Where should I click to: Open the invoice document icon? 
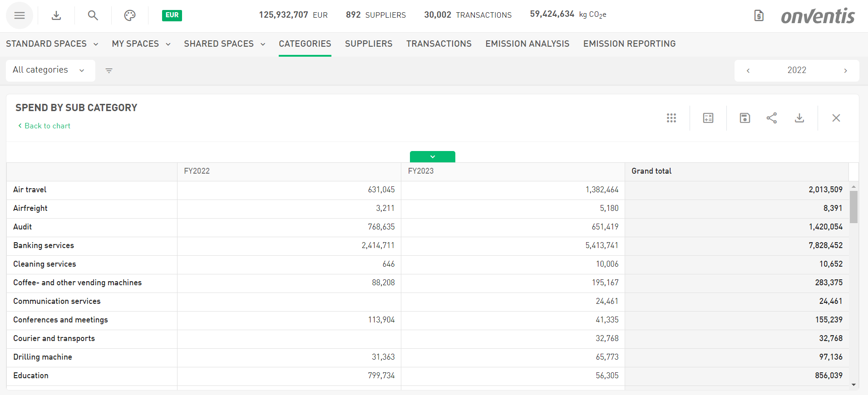759,16
